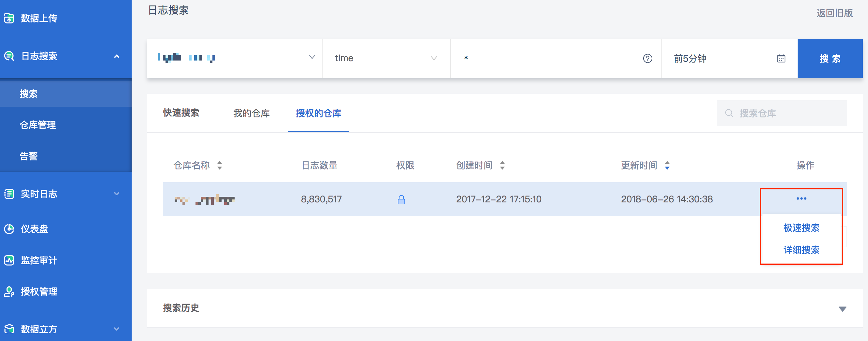Focus the 搜索仓库 search field
The image size is (868, 341).
click(782, 113)
